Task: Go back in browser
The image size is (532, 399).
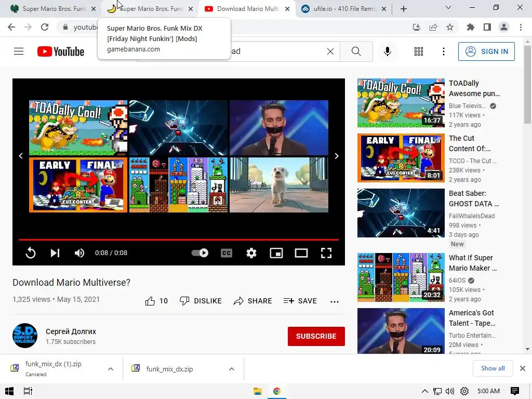Action: point(11,27)
